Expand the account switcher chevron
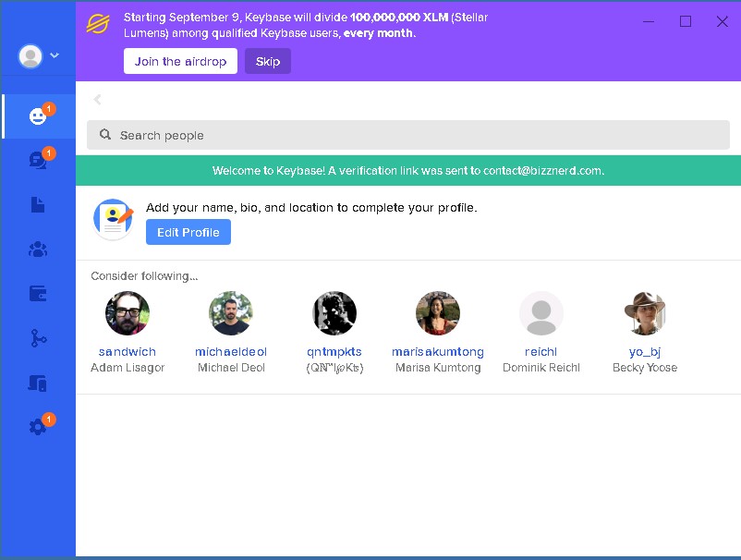741x560 pixels. click(x=55, y=55)
